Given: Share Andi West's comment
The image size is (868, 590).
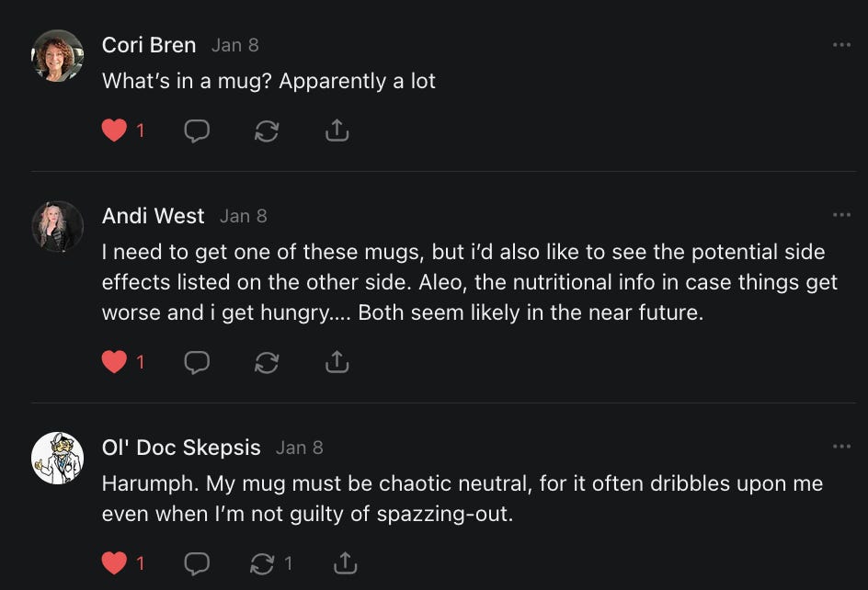Looking at the screenshot, I should (x=337, y=362).
